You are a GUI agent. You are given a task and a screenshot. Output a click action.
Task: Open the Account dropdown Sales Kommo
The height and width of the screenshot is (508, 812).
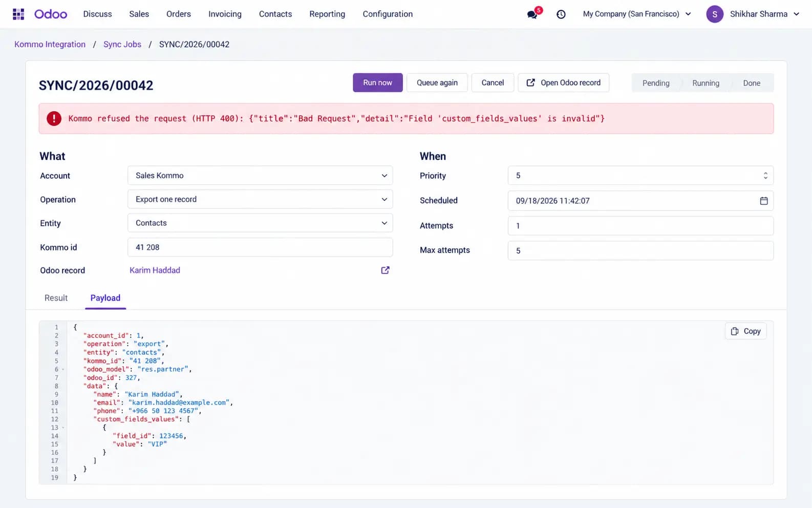260,175
